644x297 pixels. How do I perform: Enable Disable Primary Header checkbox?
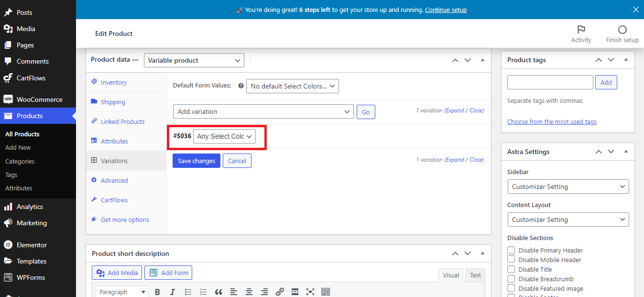pyautogui.click(x=511, y=250)
